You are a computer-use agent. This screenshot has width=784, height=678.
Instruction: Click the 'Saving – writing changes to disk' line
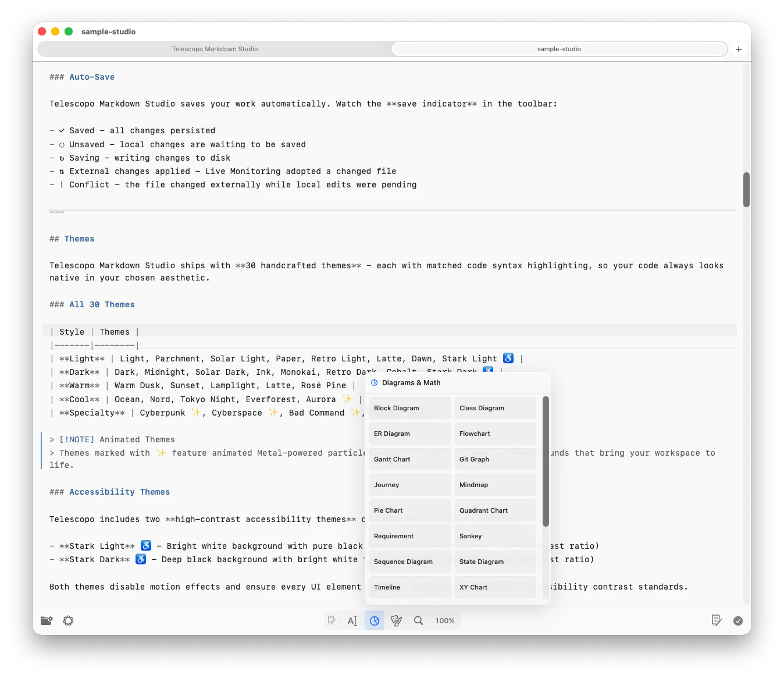click(x=140, y=158)
